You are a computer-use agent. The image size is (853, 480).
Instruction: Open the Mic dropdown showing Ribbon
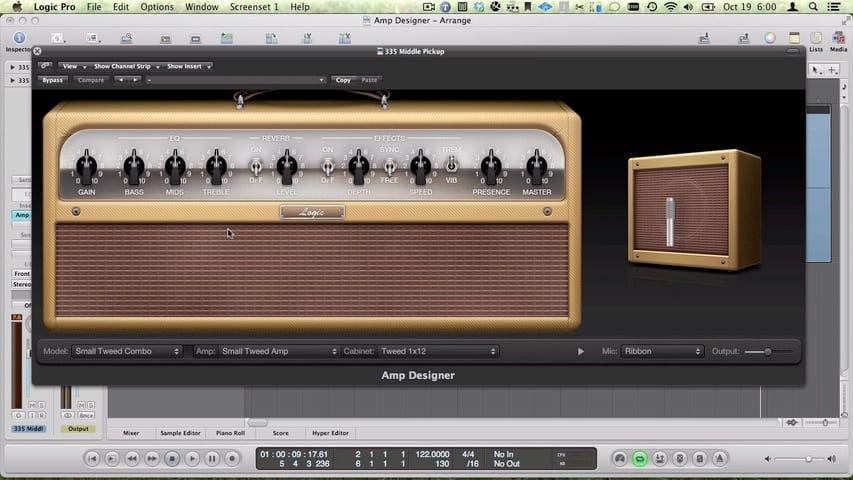coord(662,351)
